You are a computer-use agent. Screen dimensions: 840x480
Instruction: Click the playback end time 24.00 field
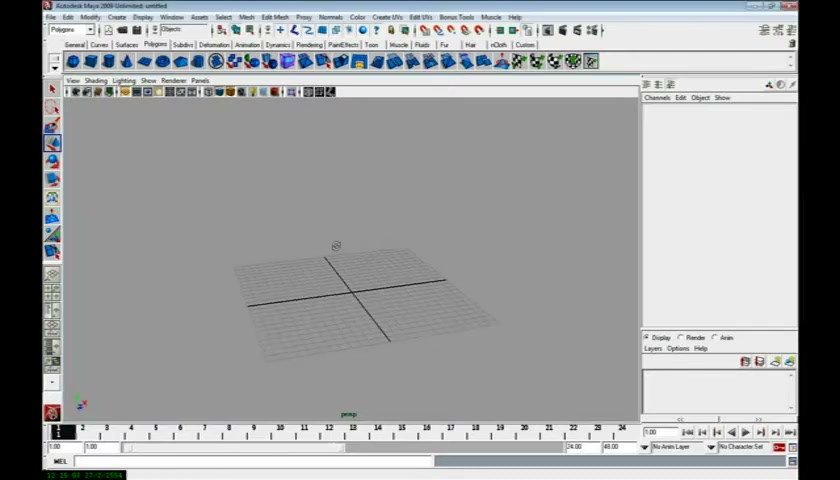581,447
